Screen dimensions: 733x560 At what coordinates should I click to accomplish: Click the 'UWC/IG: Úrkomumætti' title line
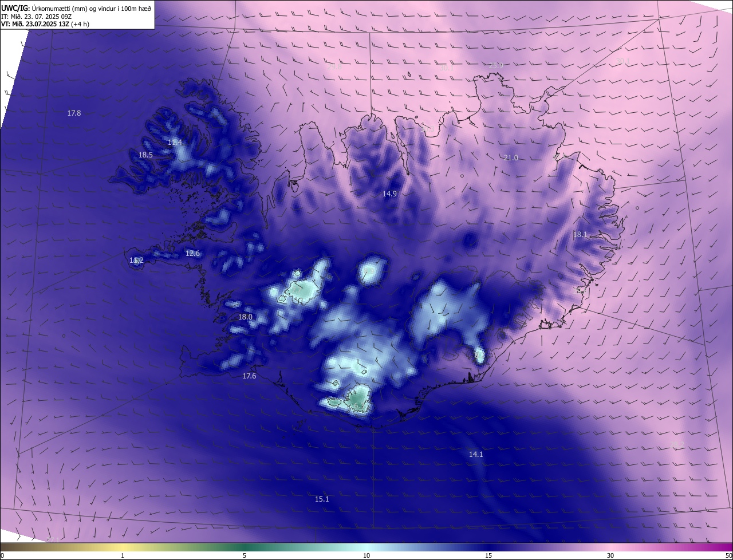(x=76, y=8)
